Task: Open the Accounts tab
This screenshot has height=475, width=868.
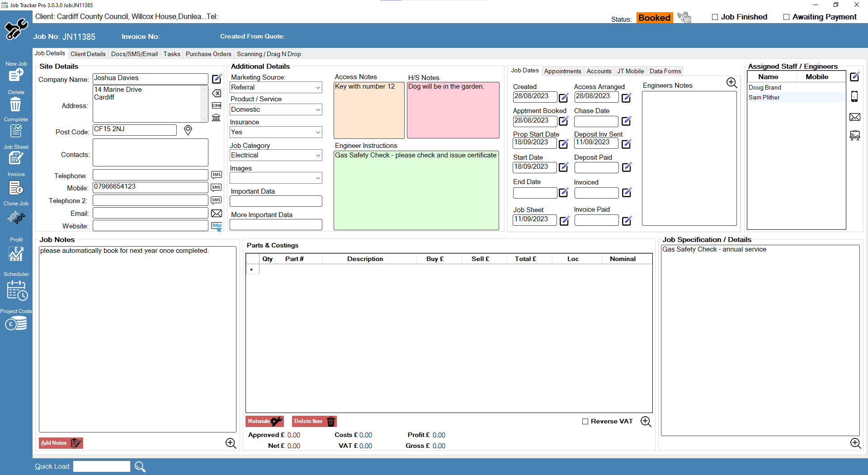Action: pyautogui.click(x=599, y=71)
